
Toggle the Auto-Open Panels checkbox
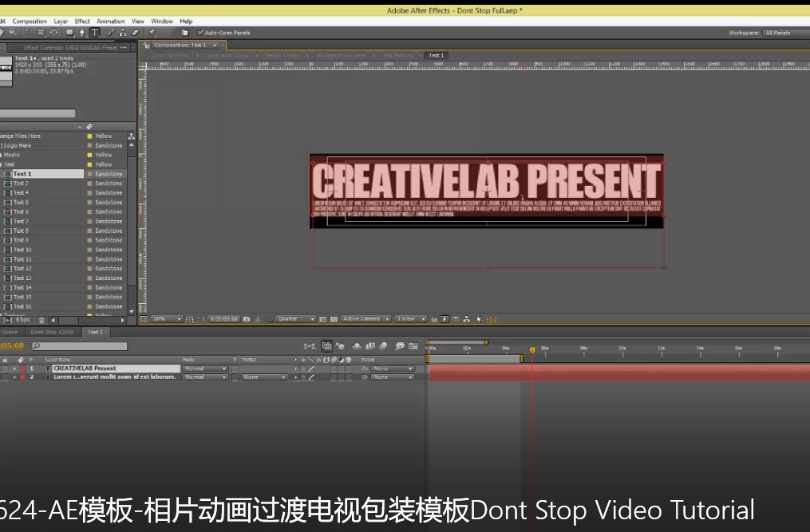pos(200,33)
